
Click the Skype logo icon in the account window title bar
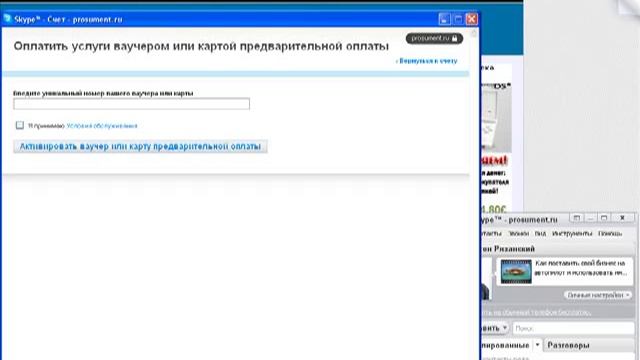7,18
